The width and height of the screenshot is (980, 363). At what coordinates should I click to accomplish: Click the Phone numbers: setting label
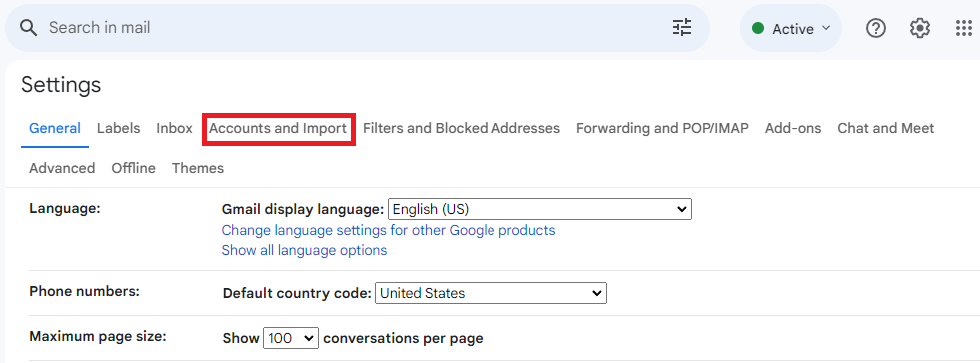pyautogui.click(x=84, y=291)
